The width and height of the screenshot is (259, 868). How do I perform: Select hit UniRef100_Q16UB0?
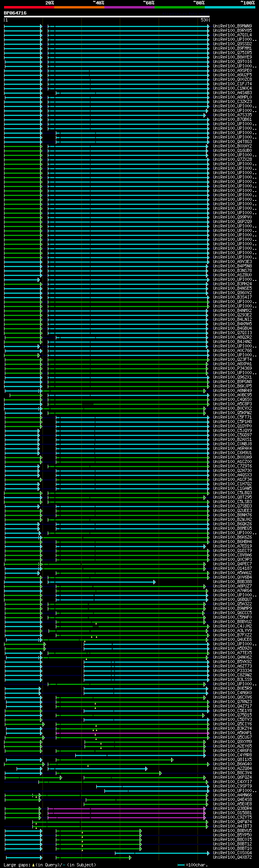point(232,150)
